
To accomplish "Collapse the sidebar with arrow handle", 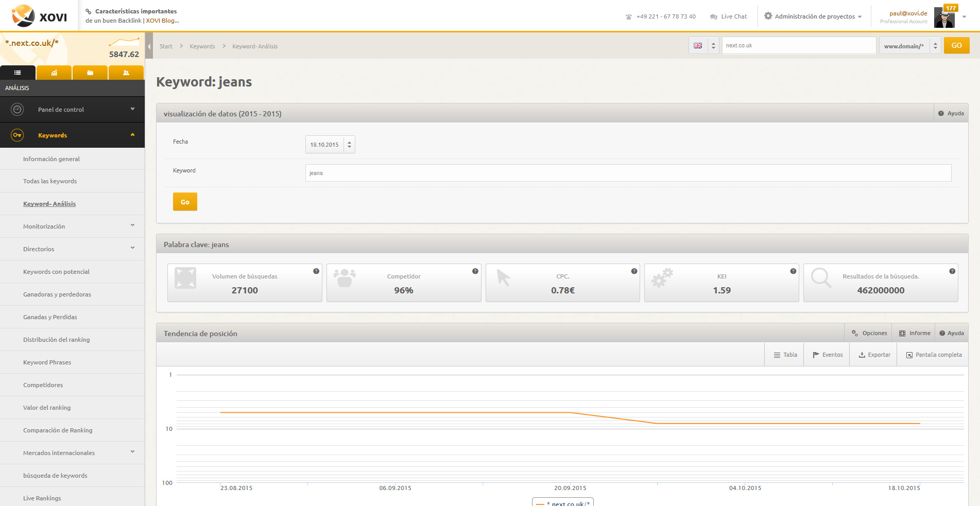I will pyautogui.click(x=149, y=46).
